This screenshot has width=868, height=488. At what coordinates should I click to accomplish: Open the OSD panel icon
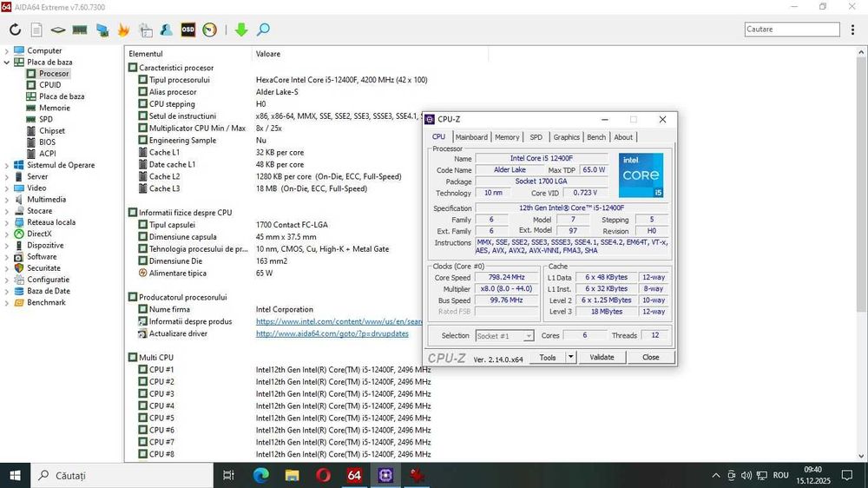[188, 30]
